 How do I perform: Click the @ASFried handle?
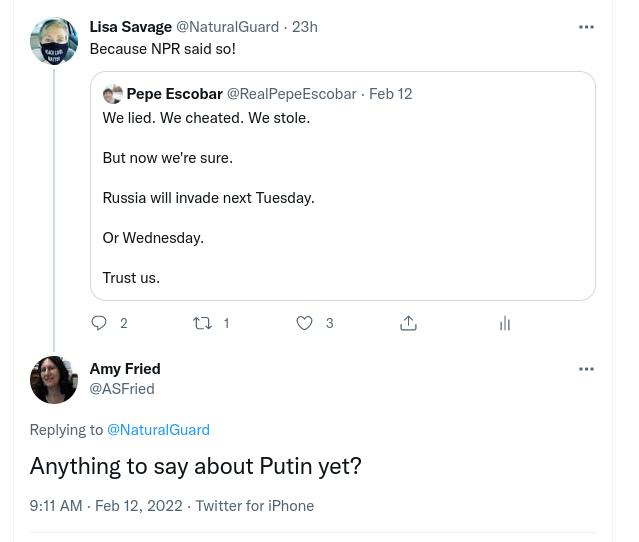pos(122,388)
